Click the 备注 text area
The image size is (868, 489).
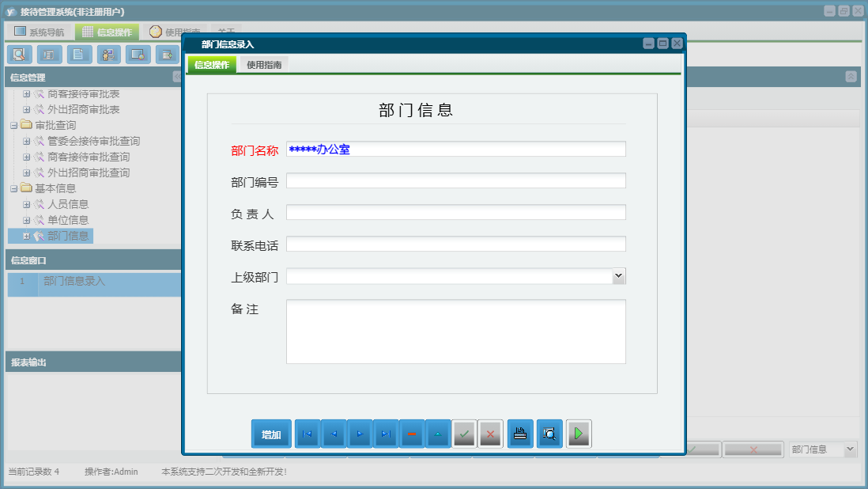tap(455, 332)
